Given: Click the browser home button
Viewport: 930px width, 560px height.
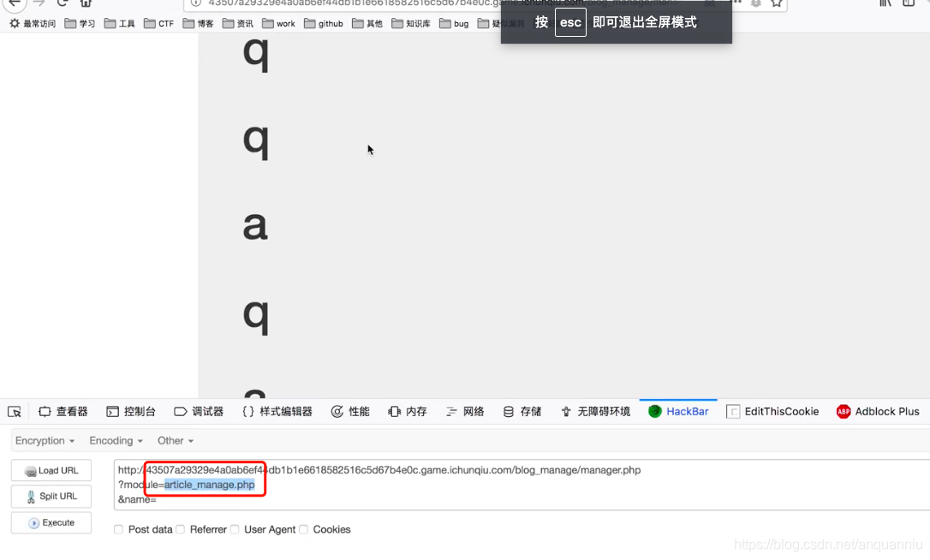Looking at the screenshot, I should pos(86,3).
